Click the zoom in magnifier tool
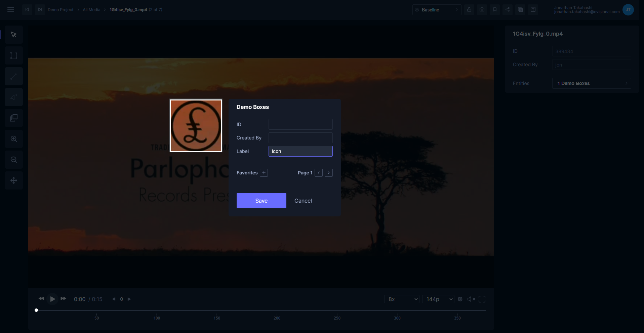The width and height of the screenshot is (644, 333). pyautogui.click(x=14, y=139)
